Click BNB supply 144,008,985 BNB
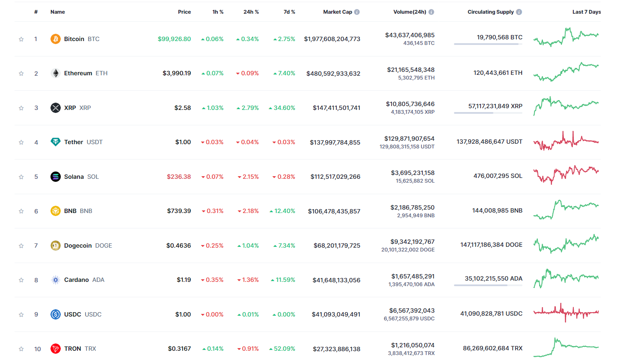This screenshot has height=364, width=617. [x=497, y=210]
